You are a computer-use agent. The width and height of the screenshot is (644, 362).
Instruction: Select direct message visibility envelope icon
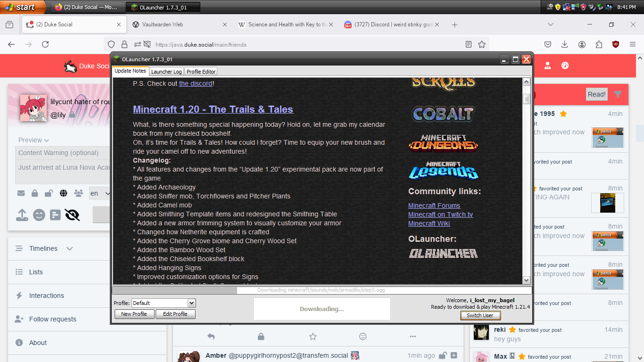coord(21,193)
